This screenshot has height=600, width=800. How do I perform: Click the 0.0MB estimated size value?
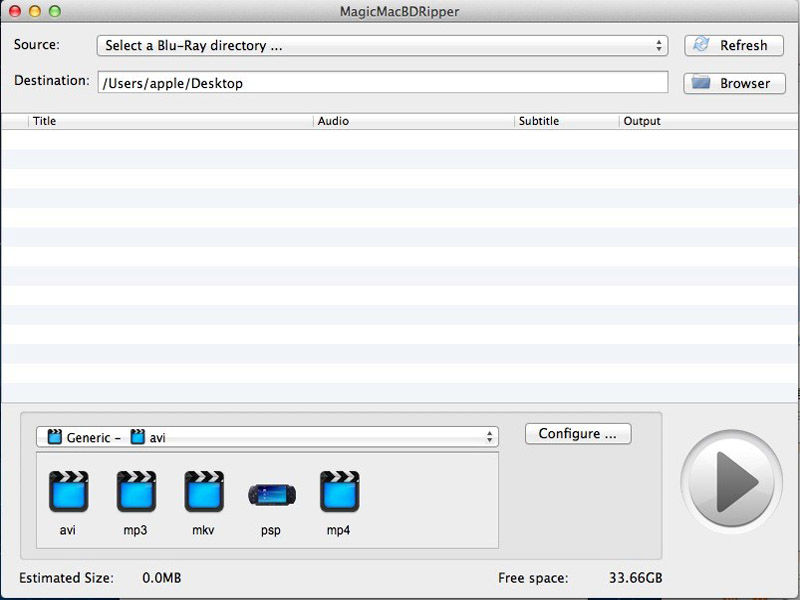(x=162, y=578)
